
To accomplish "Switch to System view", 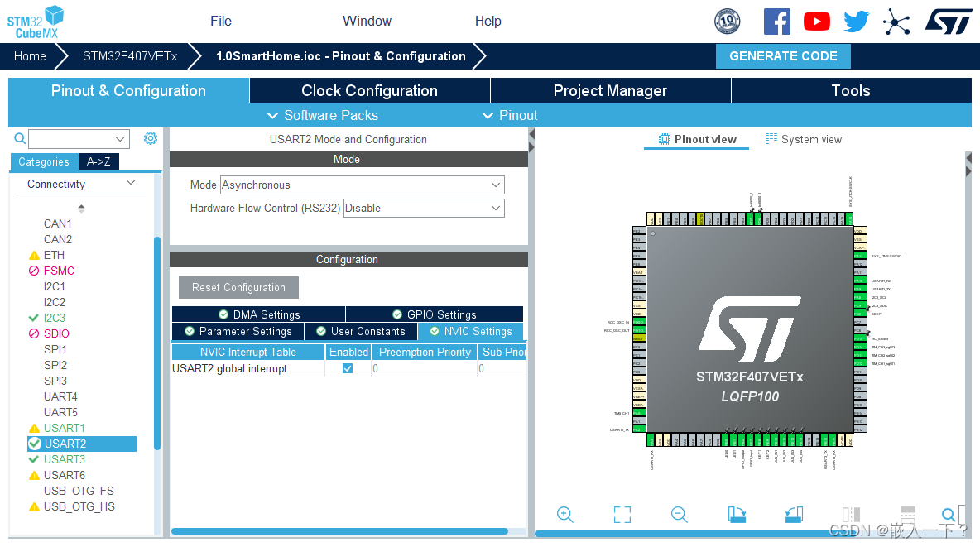I will [804, 139].
